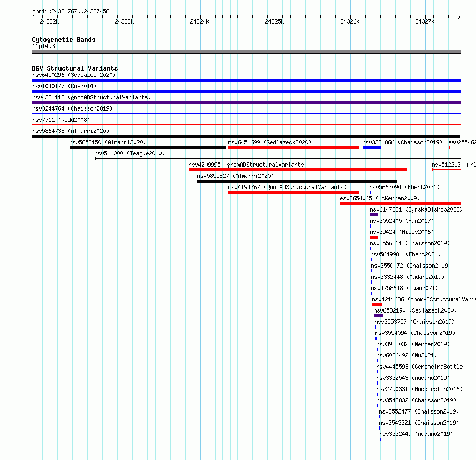476x460 pixels.
Task: Click the black bar for nsv5852150
Action: click(x=148, y=147)
